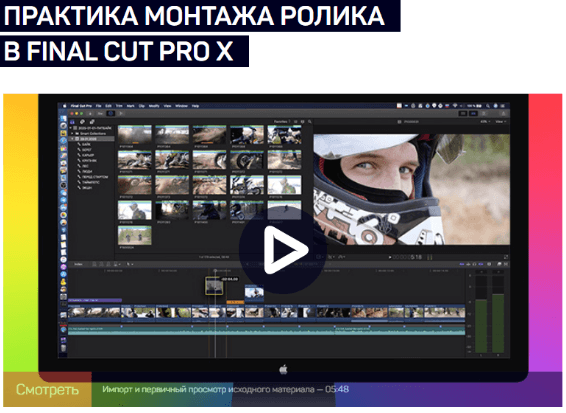This screenshot has width=566, height=413.
Task: Select the yellow-highlighted connected clip in timeline
Action: coord(214,286)
